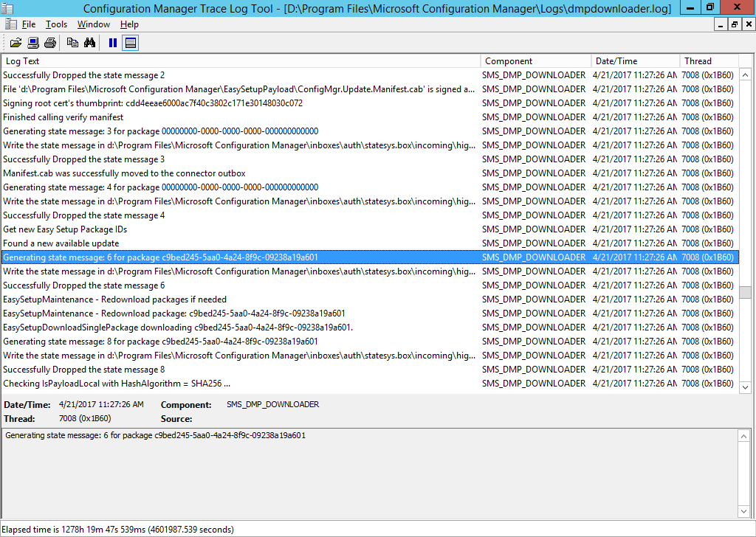Click Date/Time value '4/21/2017 11:27:26 AM' in details
Screen dimensions: 756x537
(101, 404)
